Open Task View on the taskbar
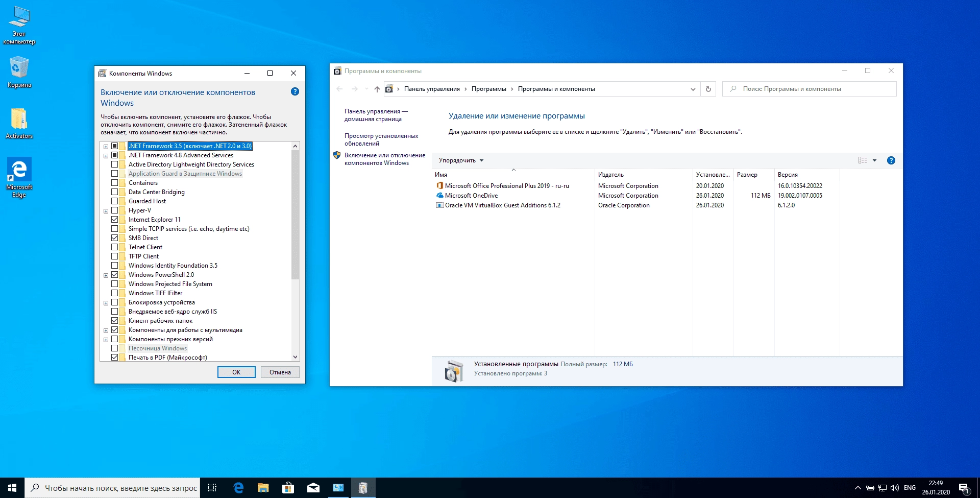Image resolution: width=980 pixels, height=498 pixels. coord(212,488)
